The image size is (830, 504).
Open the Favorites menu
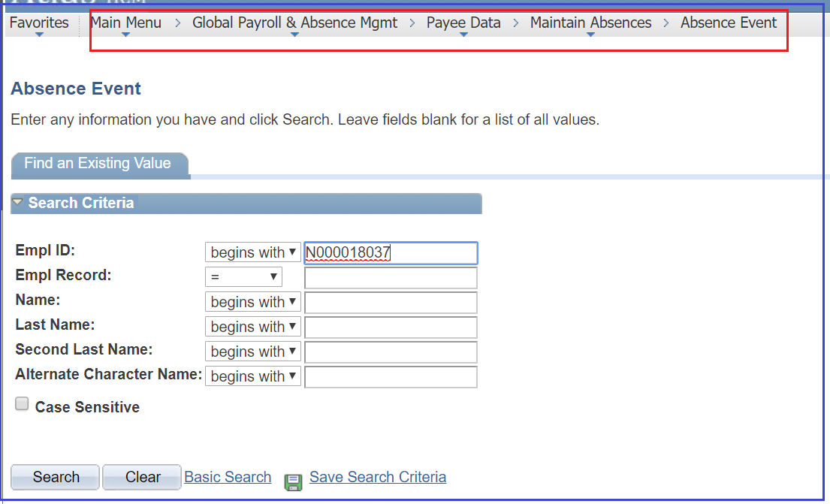[x=39, y=23]
